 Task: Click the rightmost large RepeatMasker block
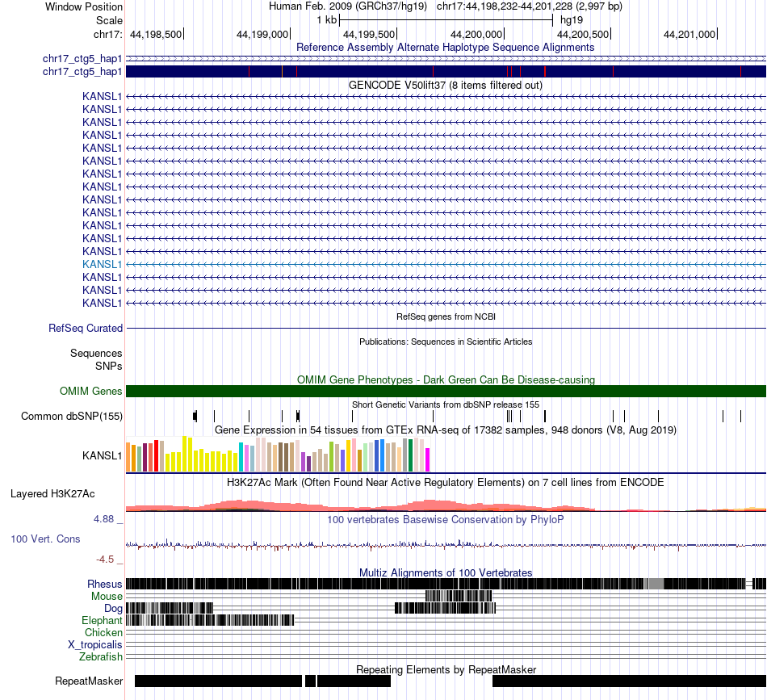pyautogui.click(x=629, y=681)
